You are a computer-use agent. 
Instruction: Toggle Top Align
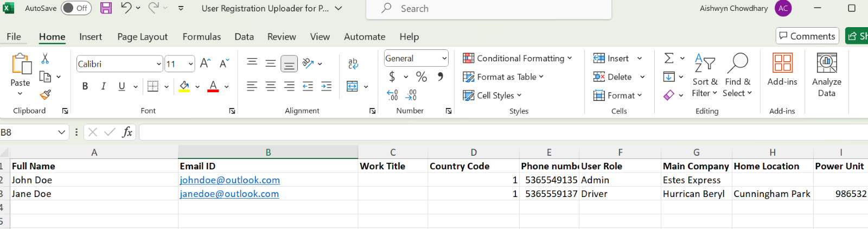click(x=252, y=63)
